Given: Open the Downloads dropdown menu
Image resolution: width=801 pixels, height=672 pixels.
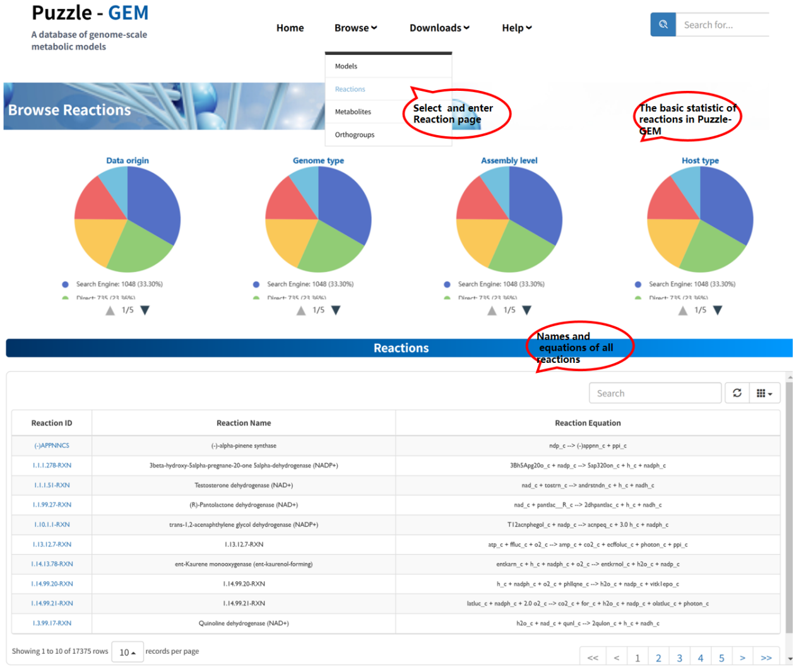Looking at the screenshot, I should pyautogui.click(x=439, y=28).
